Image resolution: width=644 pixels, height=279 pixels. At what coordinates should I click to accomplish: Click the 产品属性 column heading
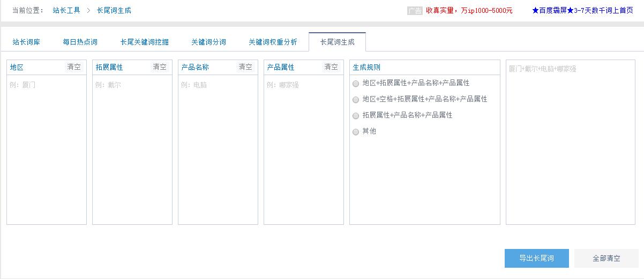pos(281,67)
